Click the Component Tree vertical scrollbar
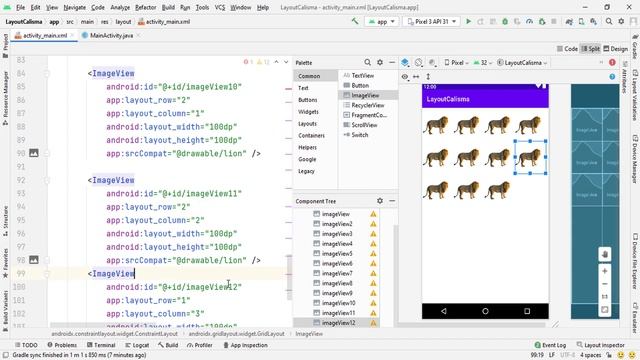Screen dimensions: 640x360 [396, 276]
